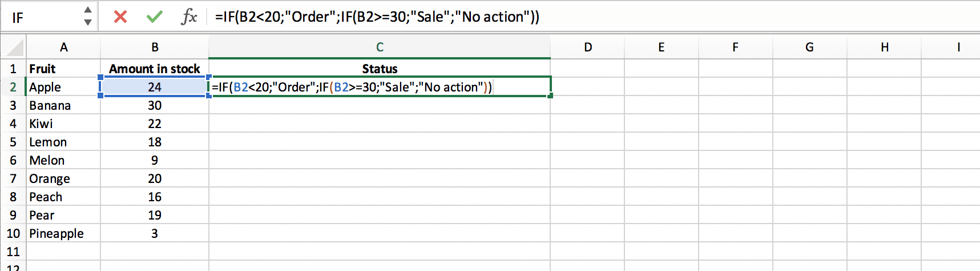Select column A header

tap(63, 47)
